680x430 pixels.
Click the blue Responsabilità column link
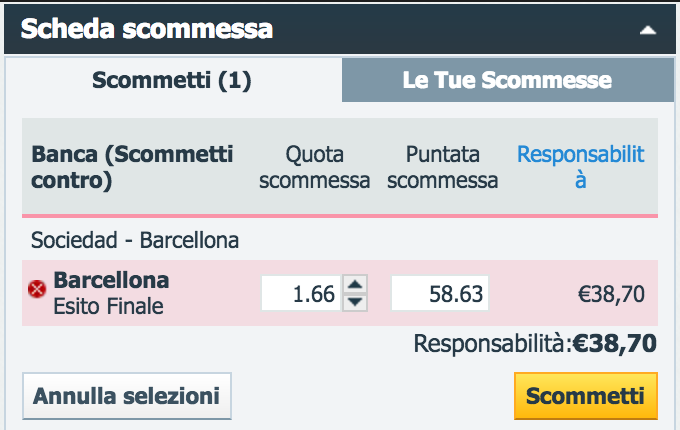pos(581,167)
